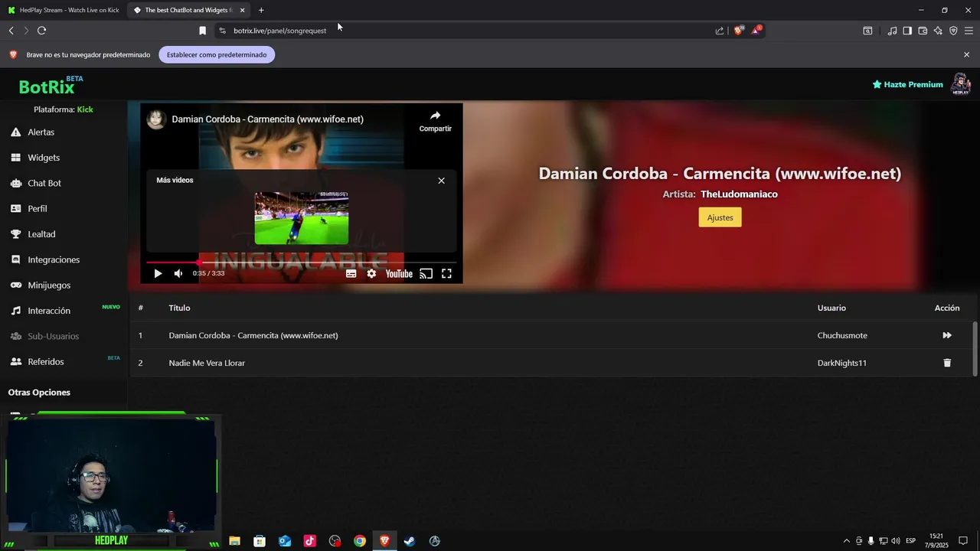Open File Explorer from taskbar

click(x=234, y=541)
